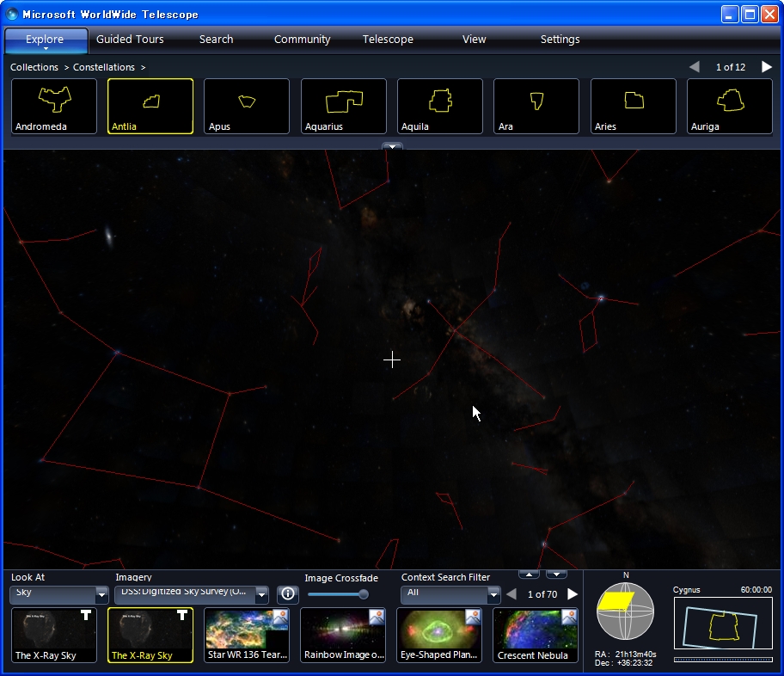
Task: Open the Crescent Nebula thumbnail
Action: 536,635
